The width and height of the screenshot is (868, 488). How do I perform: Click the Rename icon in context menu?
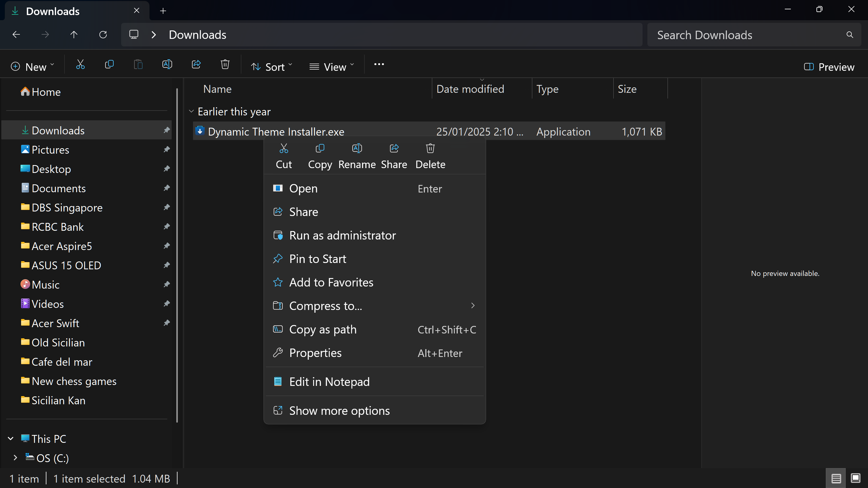357,149
